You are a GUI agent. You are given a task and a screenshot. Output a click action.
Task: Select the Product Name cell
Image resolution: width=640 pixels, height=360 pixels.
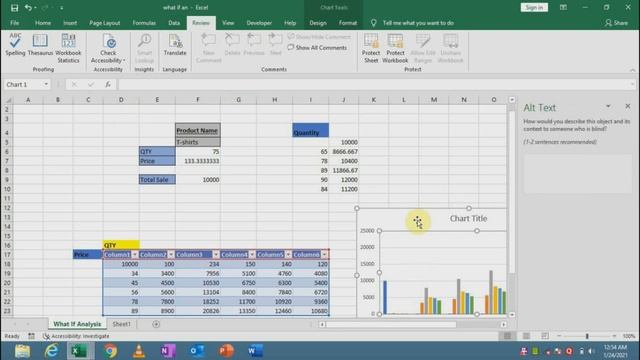pyautogui.click(x=198, y=131)
